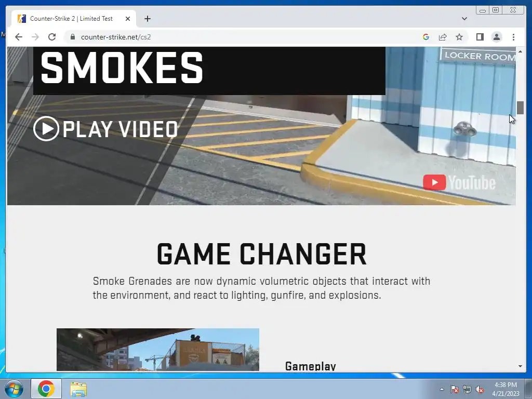Open Action Center flag icon

click(x=455, y=389)
